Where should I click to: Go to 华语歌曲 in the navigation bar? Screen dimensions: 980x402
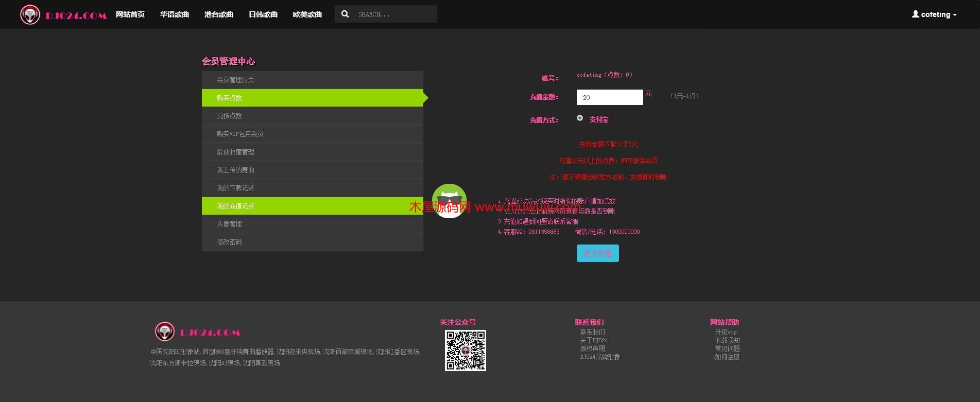coord(174,14)
